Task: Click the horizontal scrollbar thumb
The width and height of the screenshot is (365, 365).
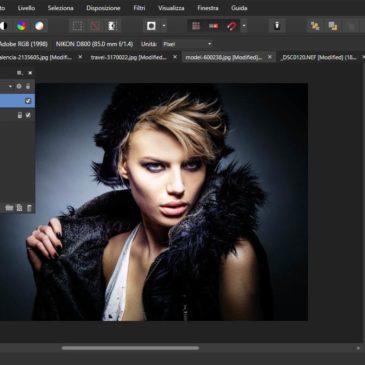Action: click(130, 348)
